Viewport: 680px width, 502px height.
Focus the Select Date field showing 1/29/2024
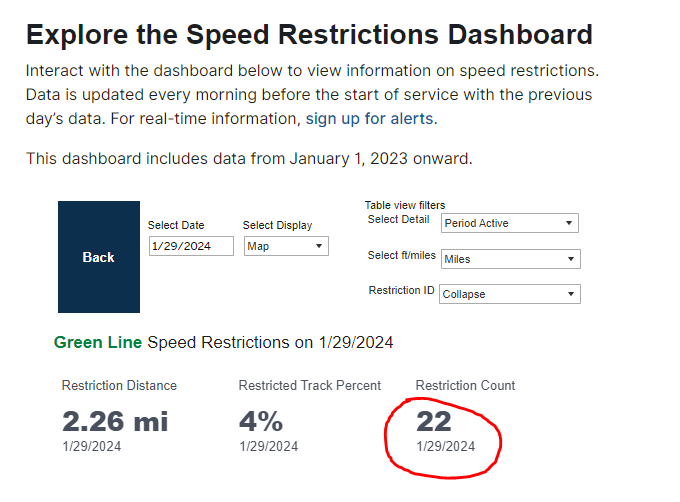[191, 246]
